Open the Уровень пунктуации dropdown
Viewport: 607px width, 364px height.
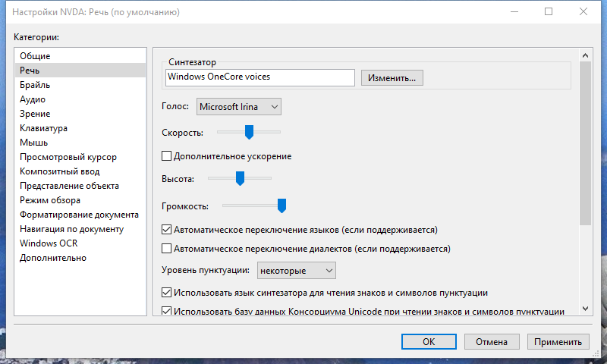coord(297,271)
